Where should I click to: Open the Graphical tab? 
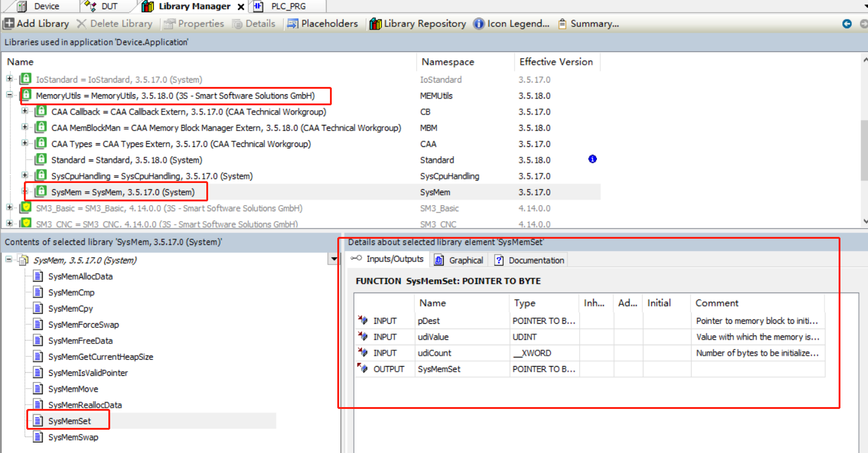459,260
